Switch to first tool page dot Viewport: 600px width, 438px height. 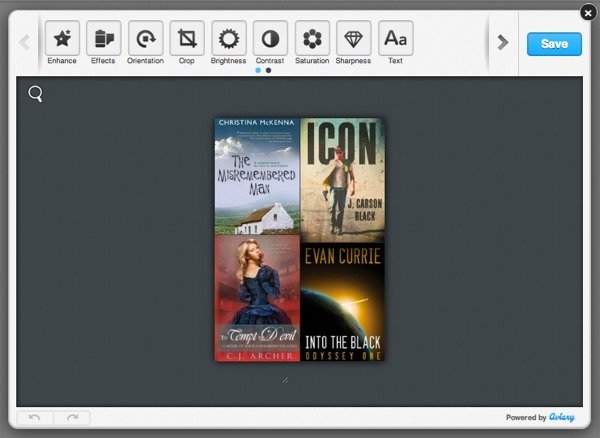[x=258, y=70]
